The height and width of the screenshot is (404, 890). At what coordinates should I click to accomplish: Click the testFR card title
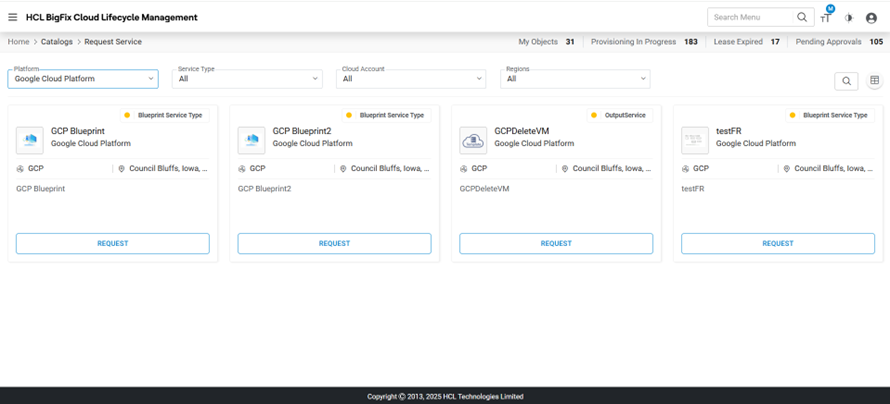(x=728, y=131)
